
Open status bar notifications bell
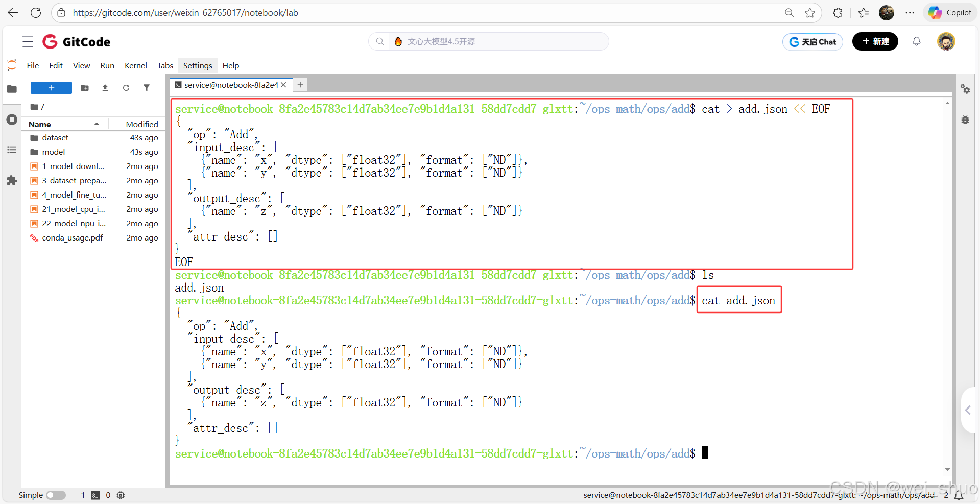[x=959, y=495]
